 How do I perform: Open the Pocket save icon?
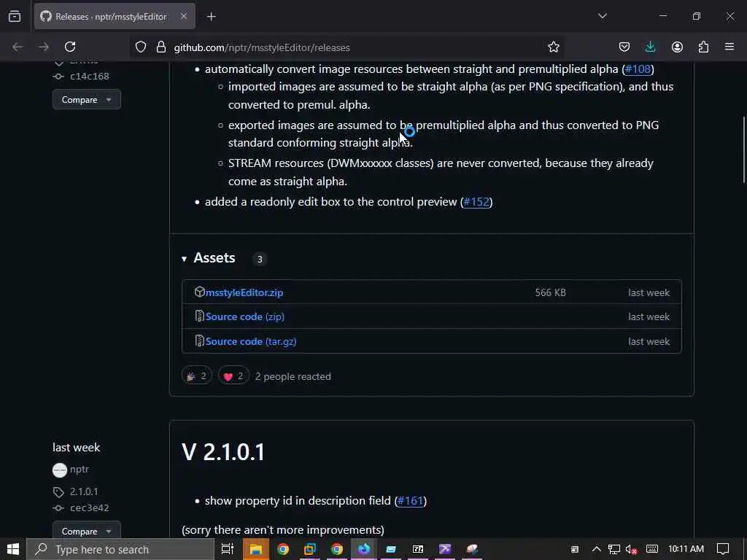click(624, 47)
